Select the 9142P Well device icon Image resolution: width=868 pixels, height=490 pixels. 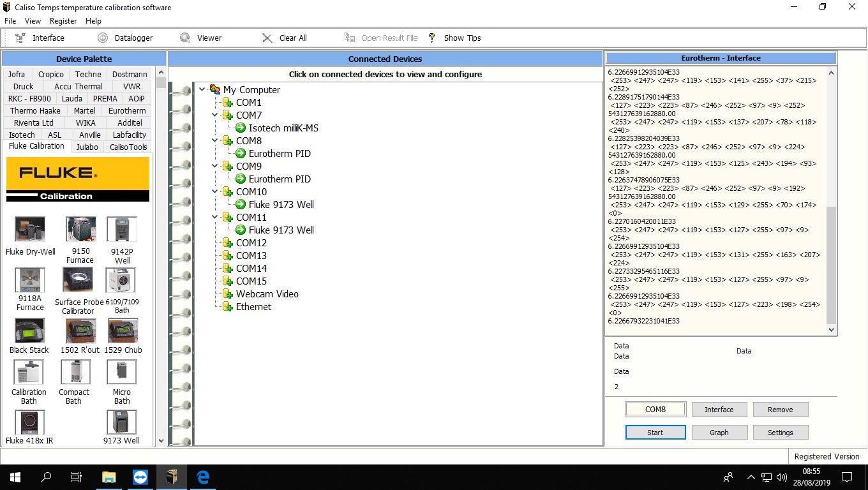point(122,229)
